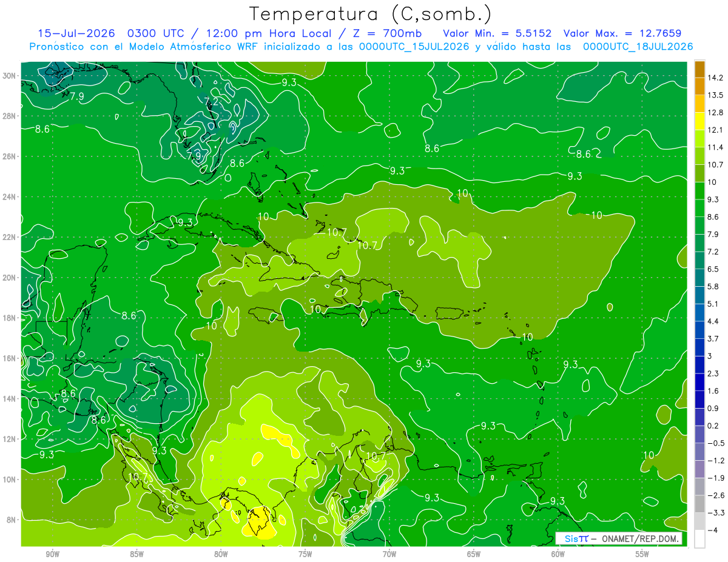Click the '16N' latitude axis label
728x562 pixels.
8,358
